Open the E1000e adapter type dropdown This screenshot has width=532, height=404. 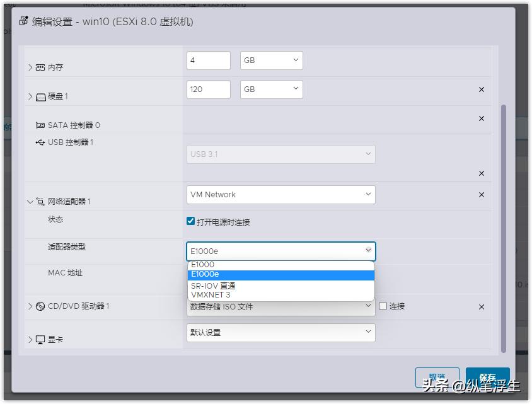coord(281,251)
